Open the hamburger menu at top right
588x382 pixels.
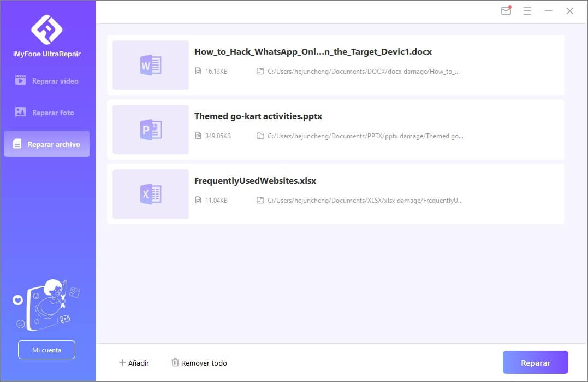tap(527, 11)
